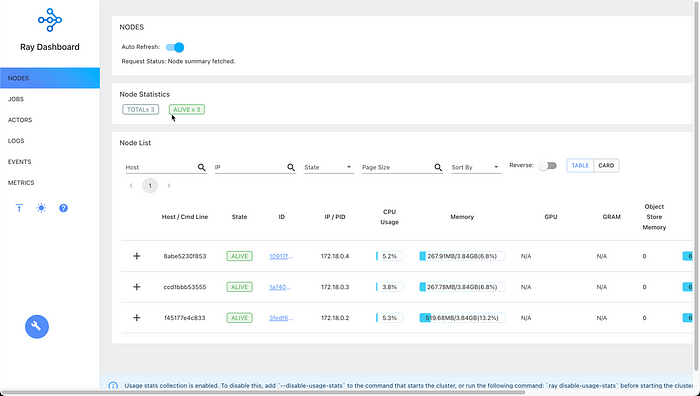Toggle the light/dark theme sun icon
The width and height of the screenshot is (700, 396).
pyautogui.click(x=41, y=208)
